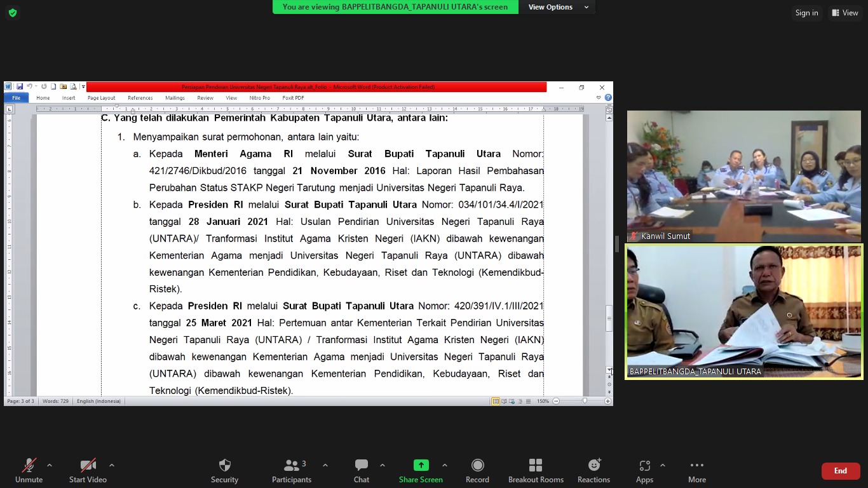The height and width of the screenshot is (488, 868).
Task: Click the Share Screen icon
Action: point(421,465)
